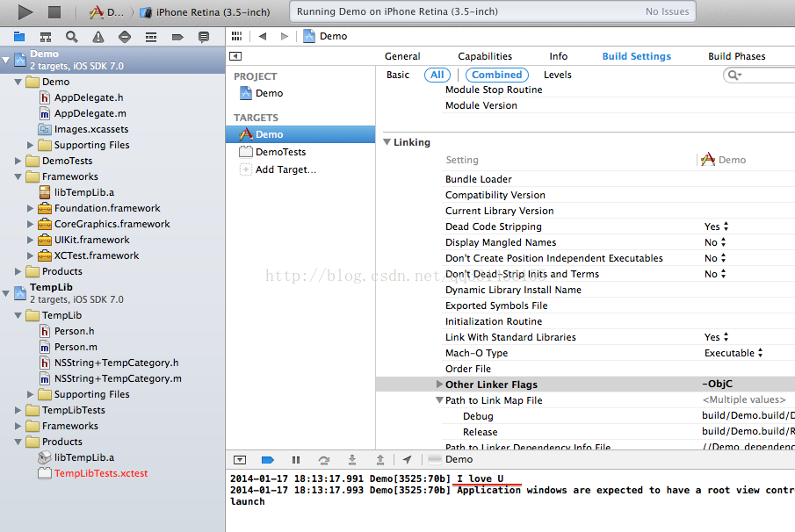This screenshot has width=795, height=532.
Task: Click the Step Out debug icon
Action: [x=380, y=459]
